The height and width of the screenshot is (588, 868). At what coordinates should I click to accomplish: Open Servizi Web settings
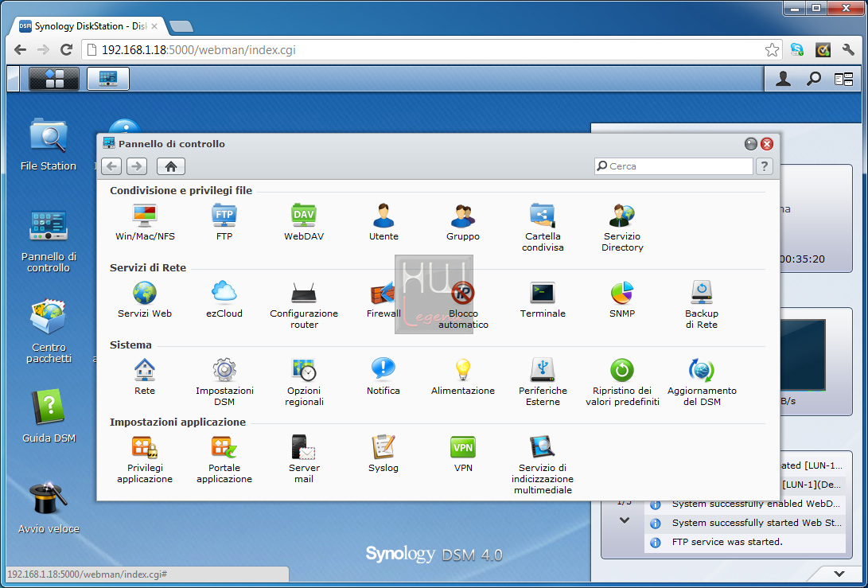pos(145,299)
